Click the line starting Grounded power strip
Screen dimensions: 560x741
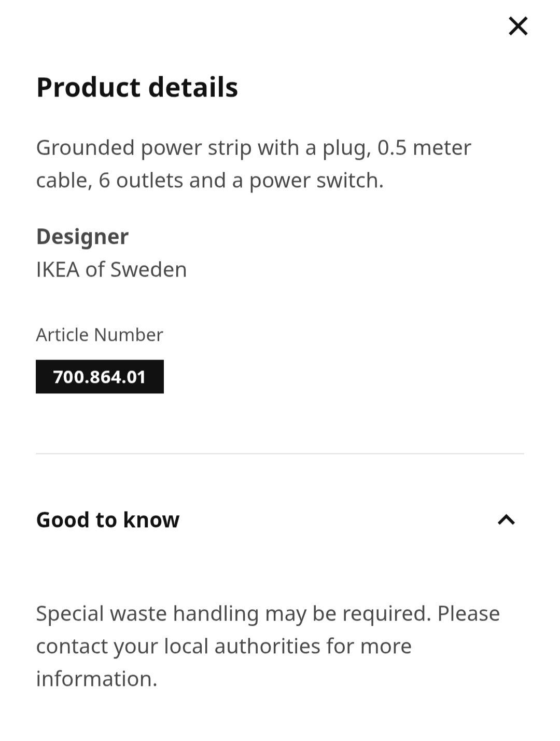point(254,148)
